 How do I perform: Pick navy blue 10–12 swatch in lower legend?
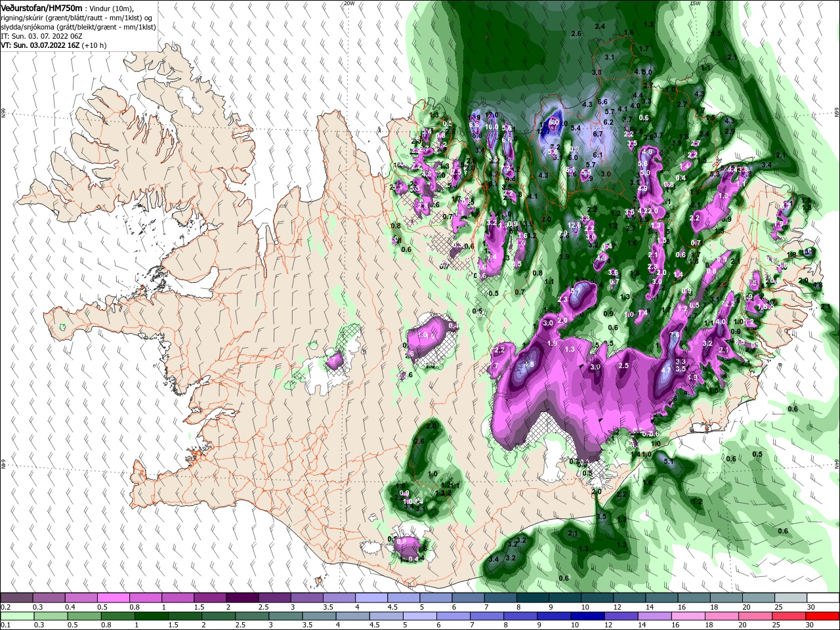click(x=588, y=616)
